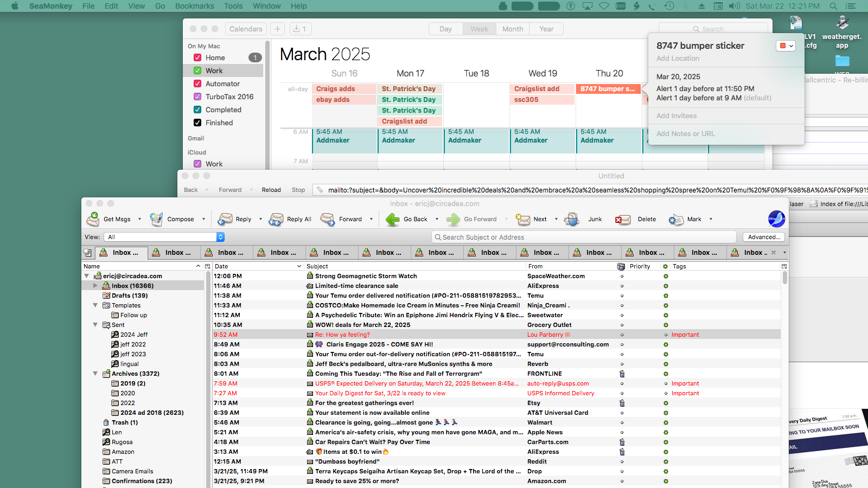Viewport: 868px width, 488px height.
Task: Go to the Next message
Action: tap(523, 219)
